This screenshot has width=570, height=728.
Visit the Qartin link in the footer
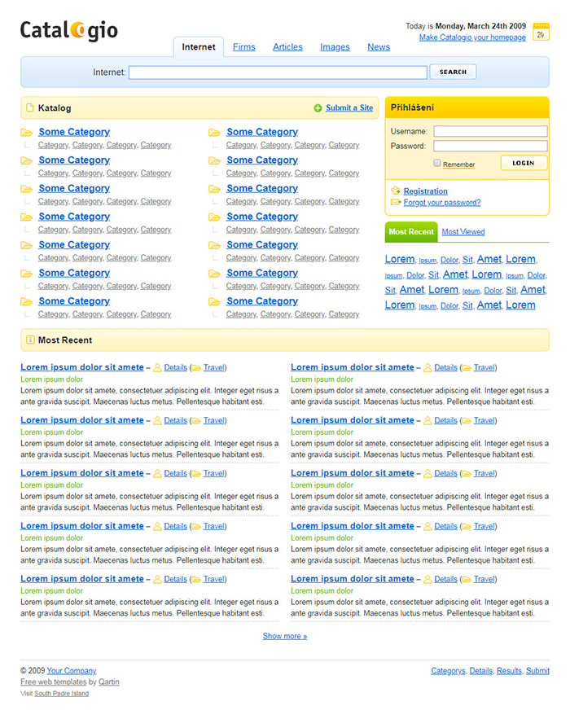(108, 682)
